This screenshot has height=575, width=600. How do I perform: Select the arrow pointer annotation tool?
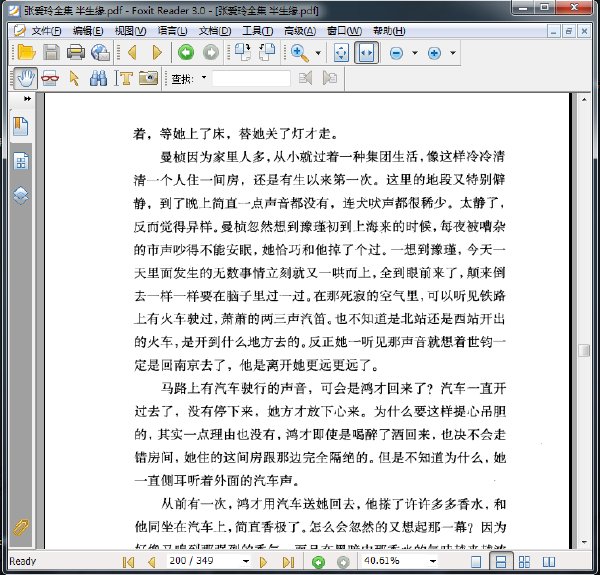74,78
